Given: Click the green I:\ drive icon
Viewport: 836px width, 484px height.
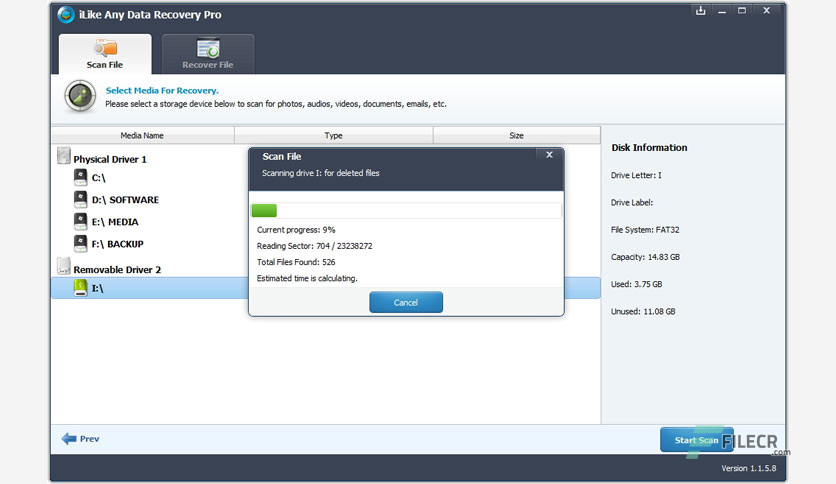Looking at the screenshot, I should point(81,288).
